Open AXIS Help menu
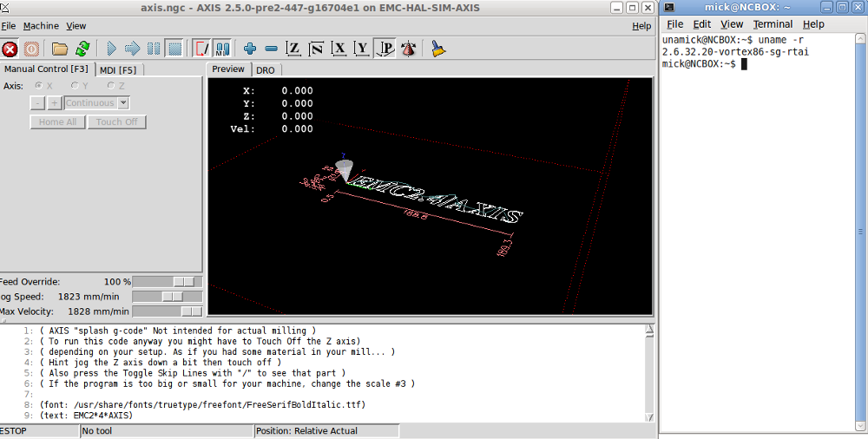This screenshot has height=439, width=868. [x=641, y=26]
